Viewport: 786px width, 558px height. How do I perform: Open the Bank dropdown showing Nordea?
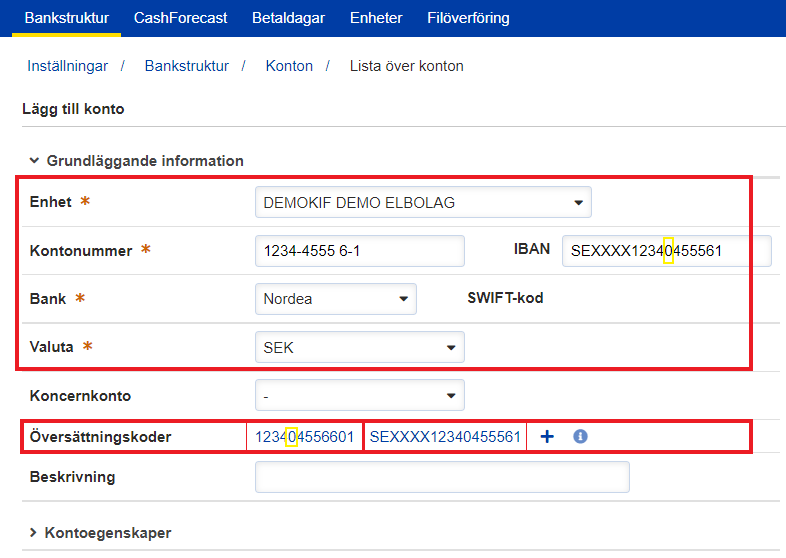click(x=336, y=298)
